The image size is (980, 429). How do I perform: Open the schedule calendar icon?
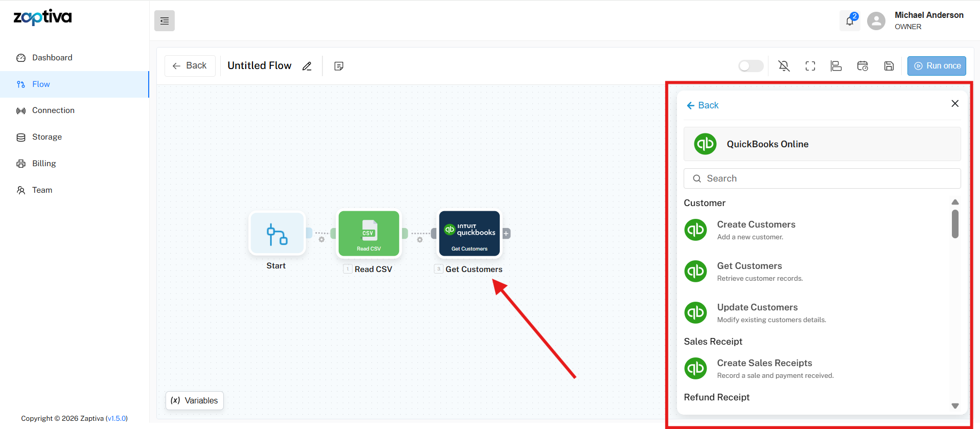pyautogui.click(x=862, y=66)
